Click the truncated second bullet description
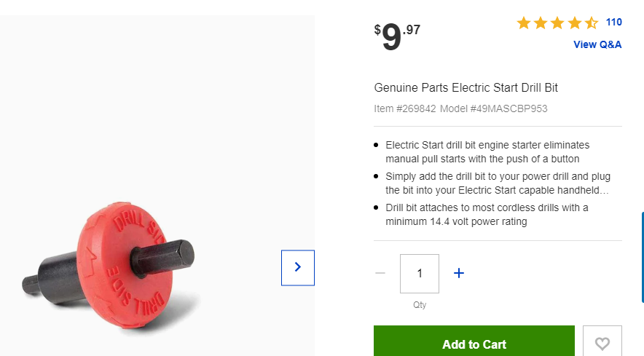 (x=498, y=183)
